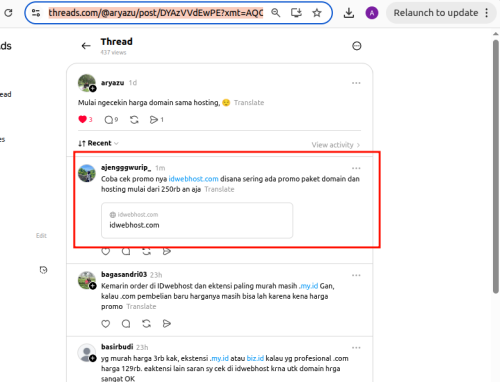Open bagasandri03 profile picture
Screen dimensions: 500x382
point(87,280)
